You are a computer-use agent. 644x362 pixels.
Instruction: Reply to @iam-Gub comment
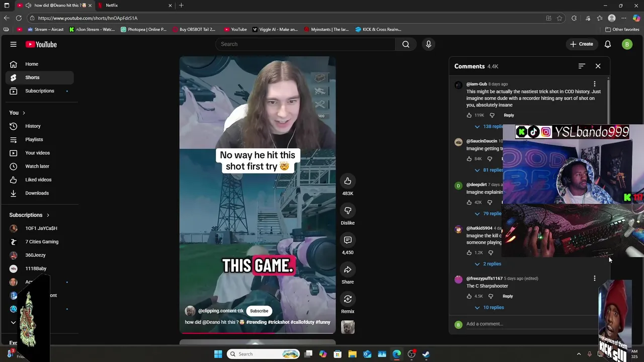[509, 115]
